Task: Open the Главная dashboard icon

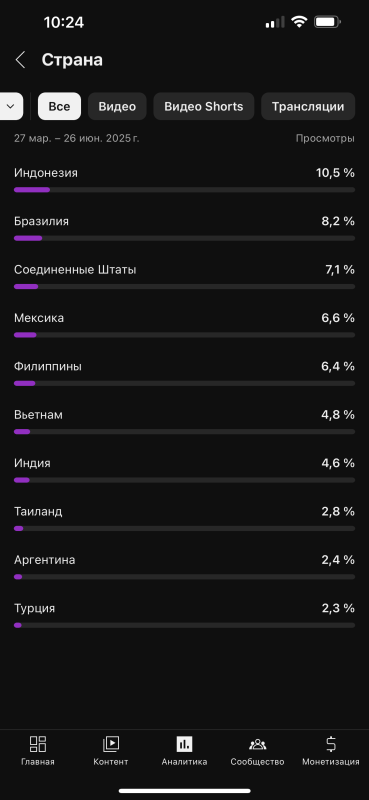Action: [x=38, y=744]
